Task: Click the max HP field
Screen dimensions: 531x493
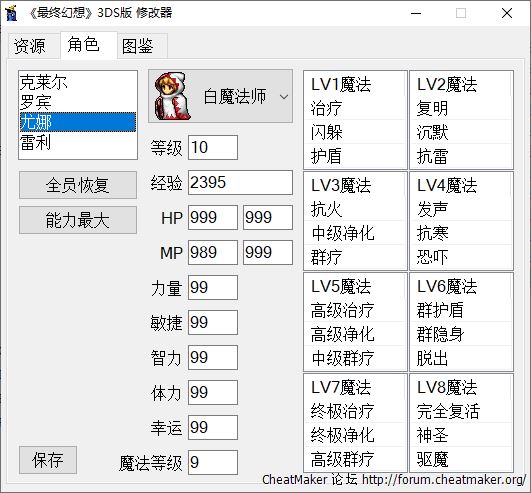Action: coord(268,217)
